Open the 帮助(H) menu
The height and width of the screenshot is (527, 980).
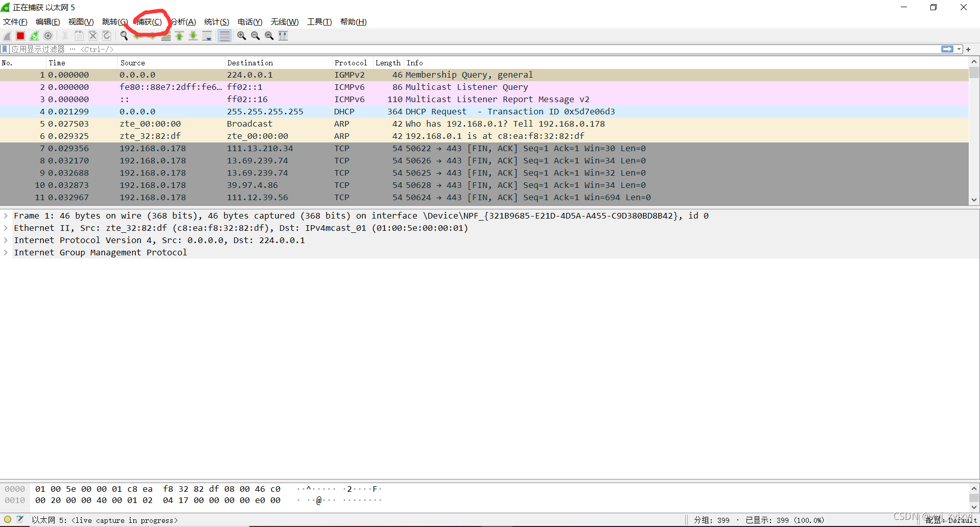point(354,21)
